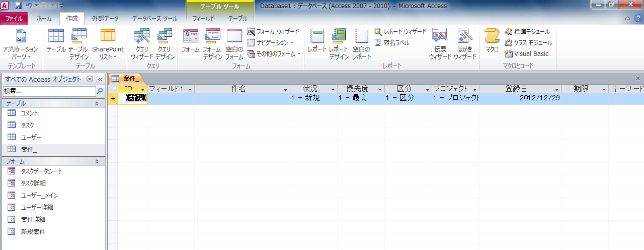Switch to the 外部データ tab
This screenshot has width=644, height=250.
[105, 19]
